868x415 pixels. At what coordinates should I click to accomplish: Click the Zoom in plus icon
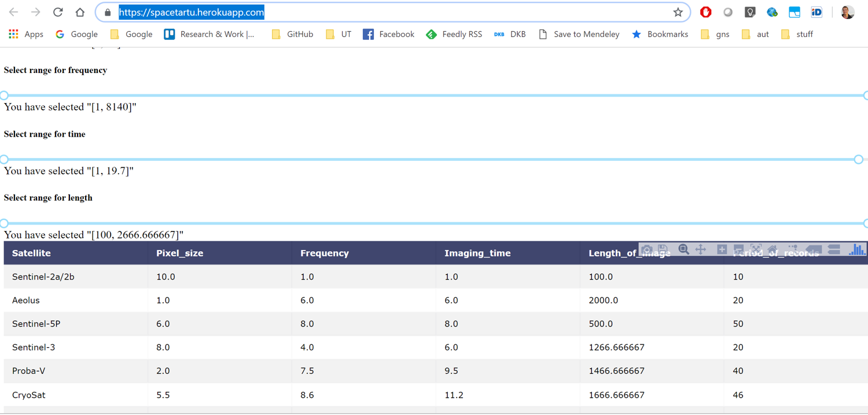[722, 249]
